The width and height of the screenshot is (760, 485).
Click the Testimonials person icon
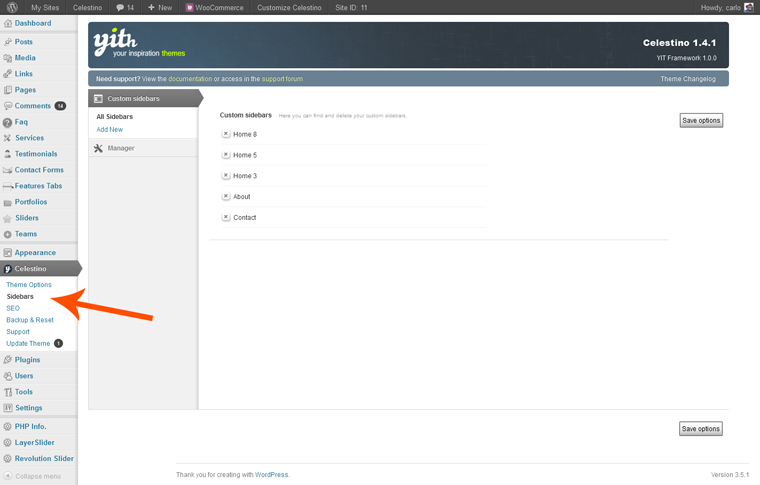click(x=8, y=154)
